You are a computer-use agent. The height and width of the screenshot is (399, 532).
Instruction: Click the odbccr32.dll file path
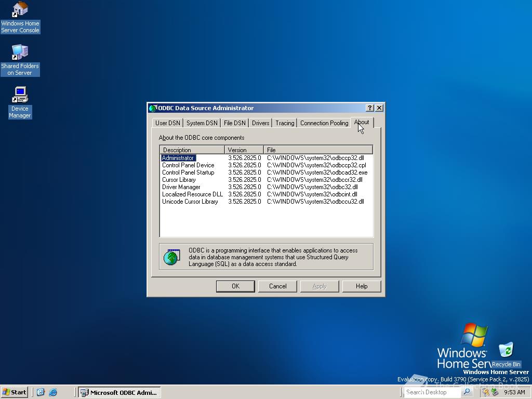tap(314, 179)
